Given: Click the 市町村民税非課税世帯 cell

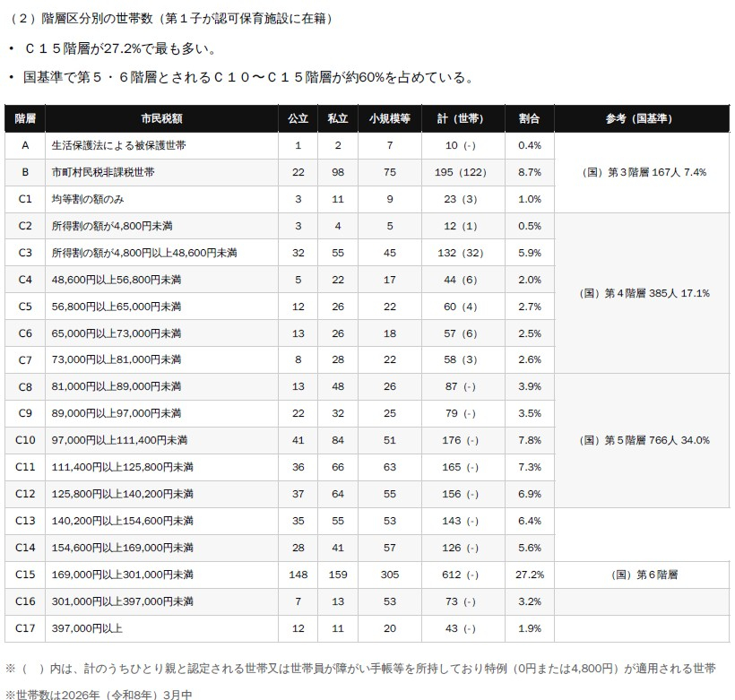Looking at the screenshot, I should 161,173.
